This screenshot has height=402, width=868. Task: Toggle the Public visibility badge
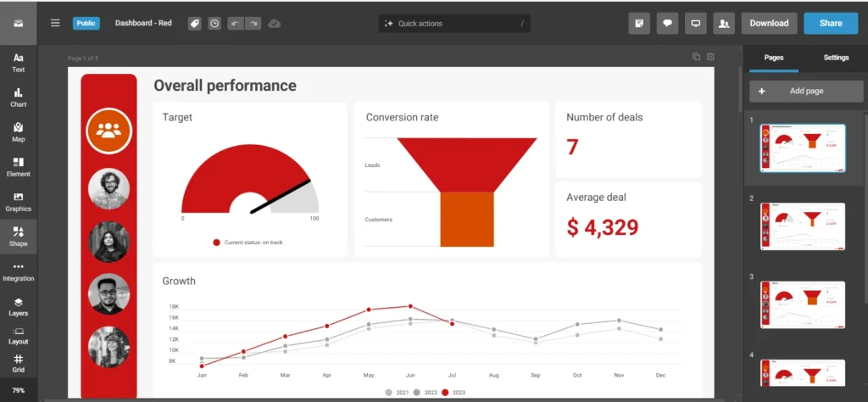click(86, 23)
